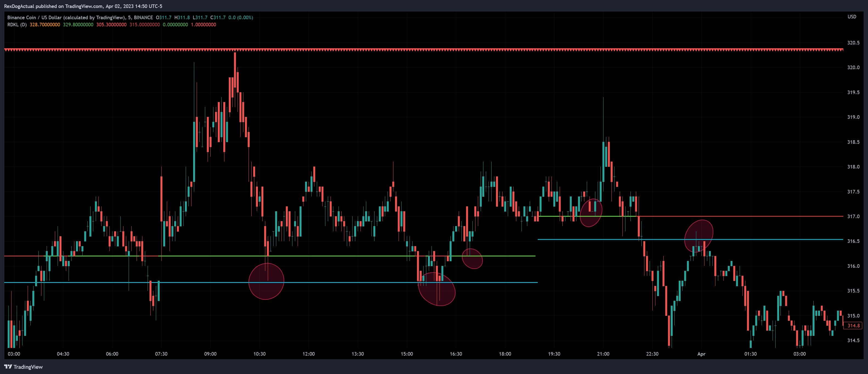Click the current price tag 314.8

(x=853, y=325)
